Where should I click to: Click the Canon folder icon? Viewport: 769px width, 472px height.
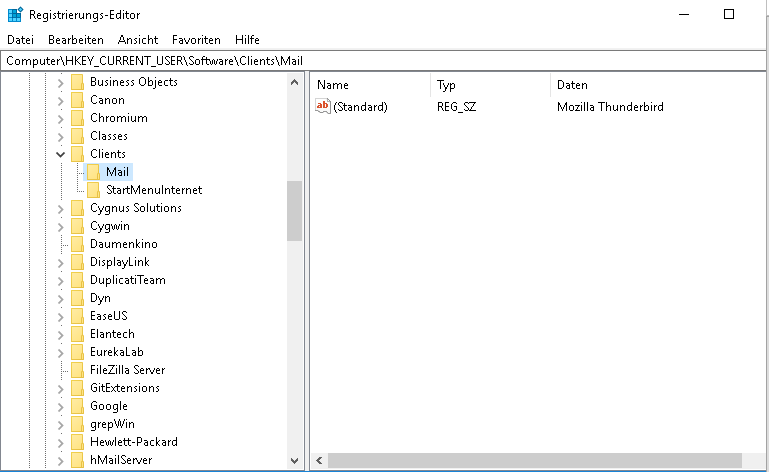coord(77,100)
